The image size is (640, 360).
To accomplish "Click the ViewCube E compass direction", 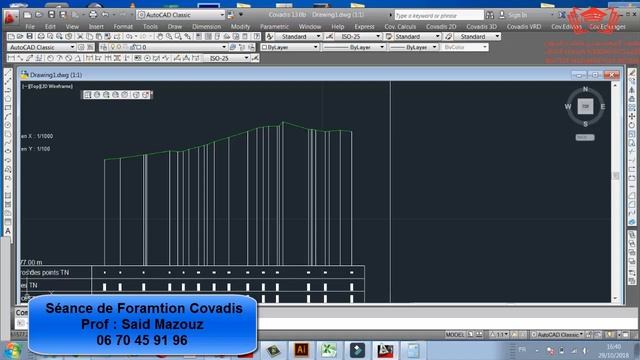I will point(603,107).
